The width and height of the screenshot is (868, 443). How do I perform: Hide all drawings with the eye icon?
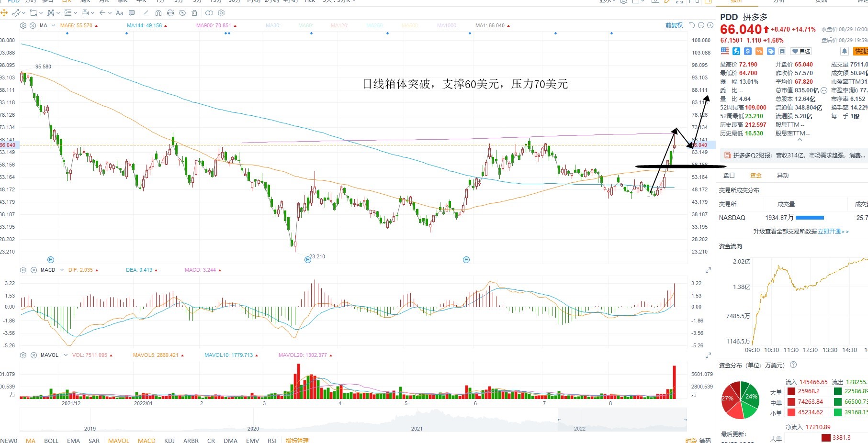pyautogui.click(x=182, y=13)
